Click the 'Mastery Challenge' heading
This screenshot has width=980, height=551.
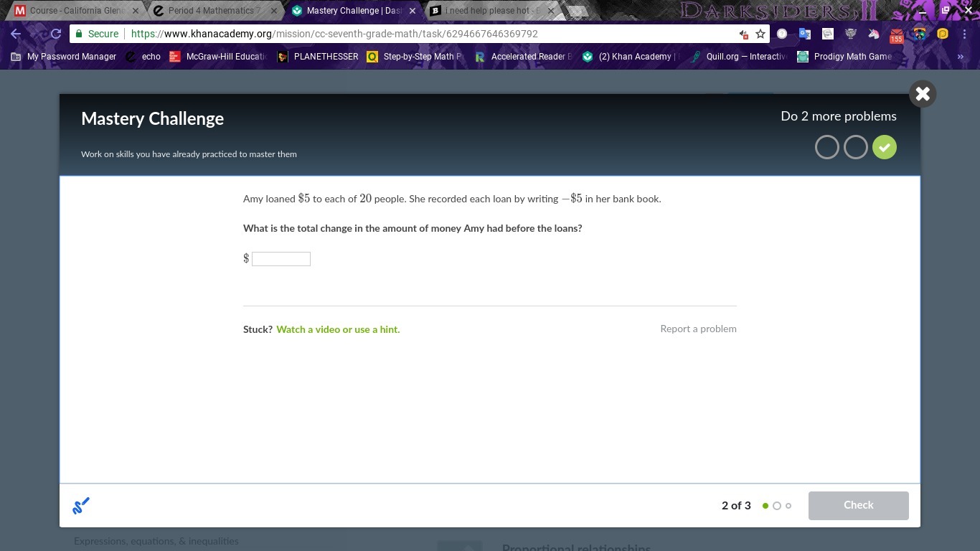[x=152, y=119]
